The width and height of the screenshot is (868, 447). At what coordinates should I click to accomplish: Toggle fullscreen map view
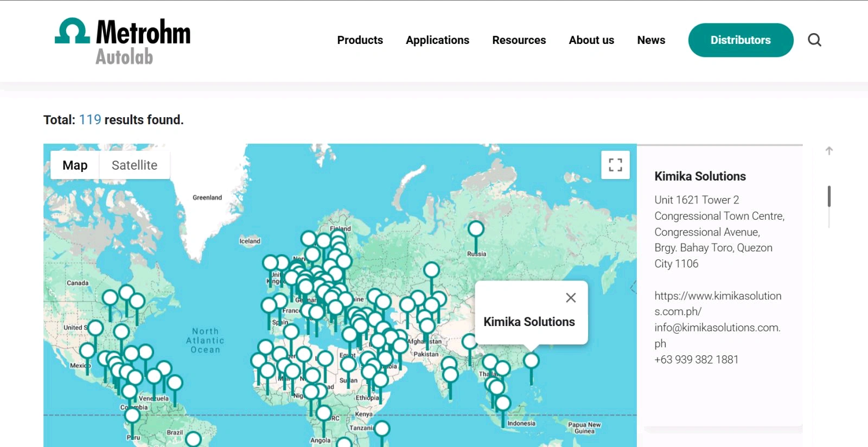615,165
